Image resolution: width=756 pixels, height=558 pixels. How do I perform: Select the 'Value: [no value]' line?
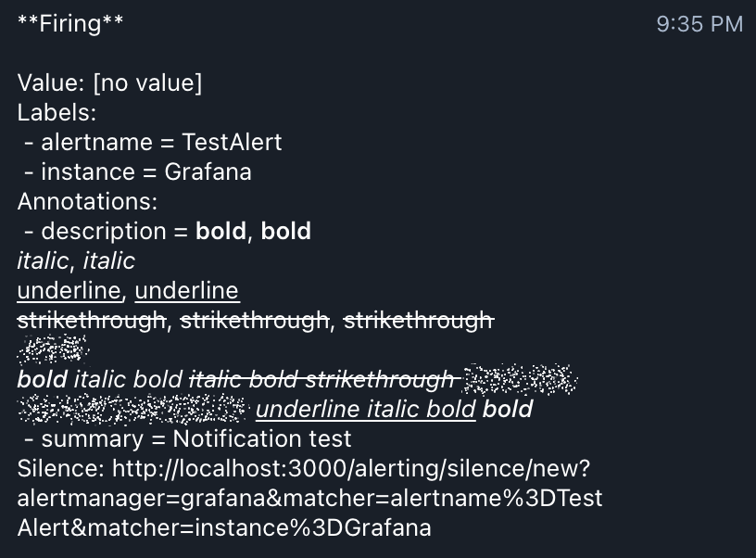pos(110,82)
